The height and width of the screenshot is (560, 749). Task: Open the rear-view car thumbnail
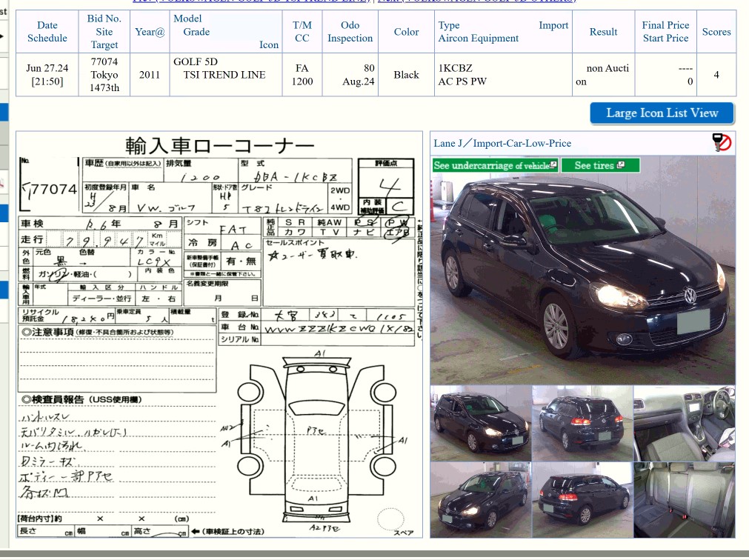[x=582, y=422]
